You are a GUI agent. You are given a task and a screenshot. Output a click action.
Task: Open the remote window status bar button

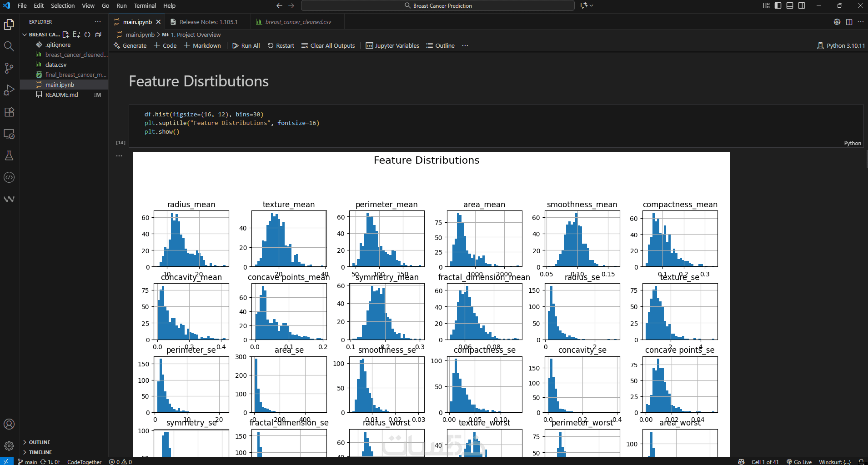point(6,462)
